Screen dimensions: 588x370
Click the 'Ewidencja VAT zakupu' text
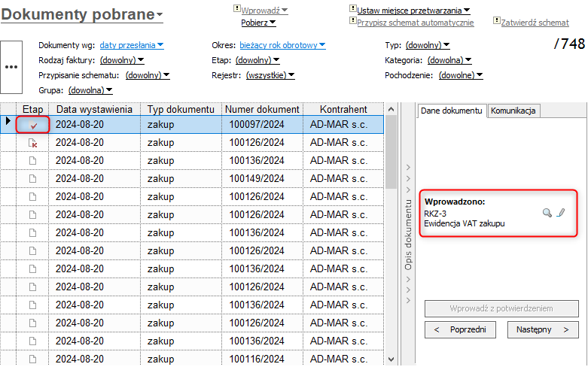pyautogui.click(x=465, y=223)
